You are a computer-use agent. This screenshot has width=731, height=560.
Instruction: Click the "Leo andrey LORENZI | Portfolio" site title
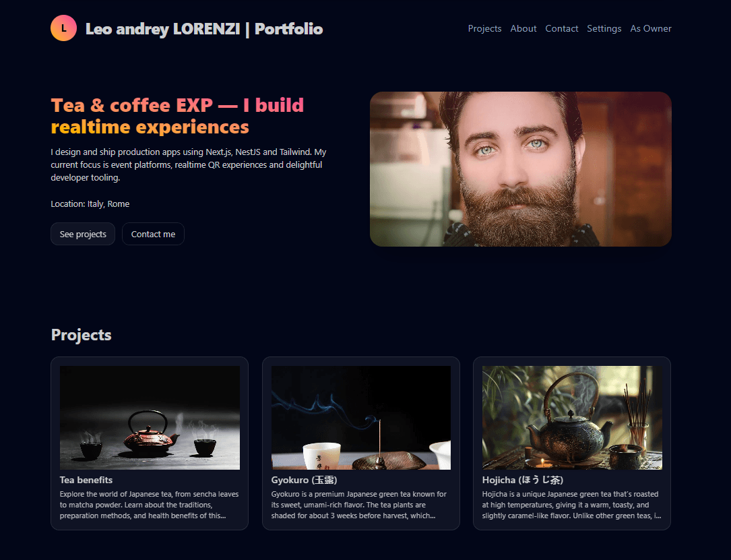[203, 29]
